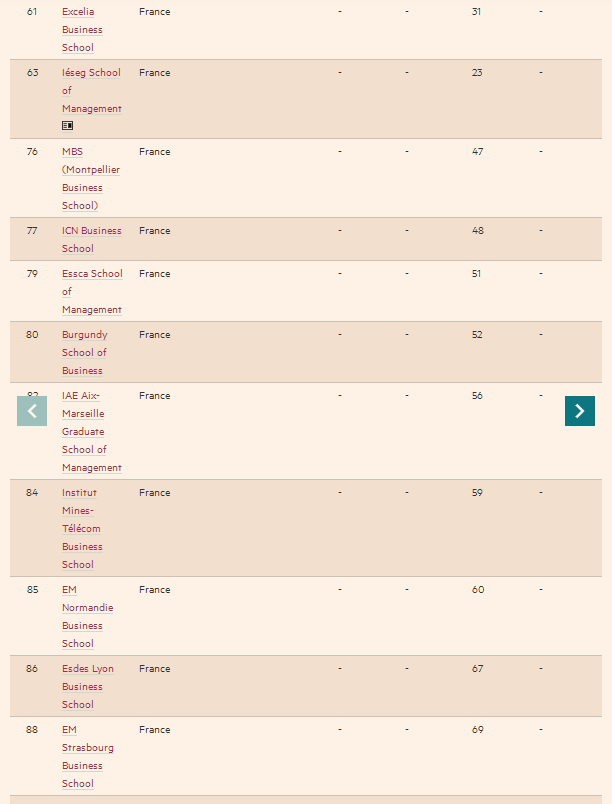Click the profile icon under Iéseg School of Management
The height and width of the screenshot is (804, 612).
click(x=67, y=125)
